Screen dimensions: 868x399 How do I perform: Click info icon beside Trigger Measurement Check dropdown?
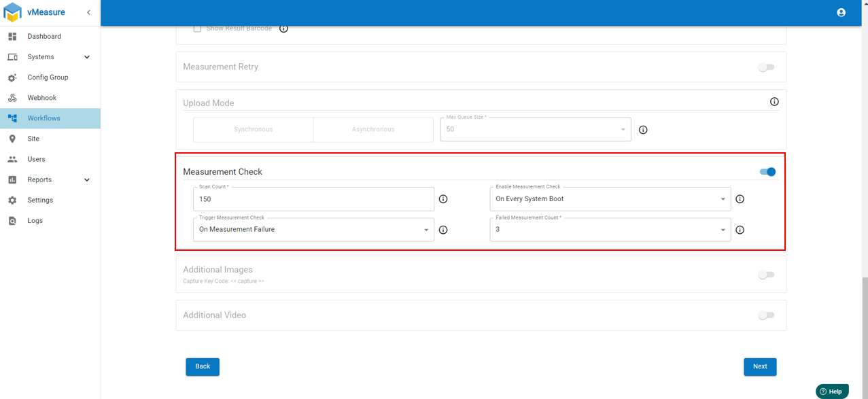pyautogui.click(x=443, y=230)
